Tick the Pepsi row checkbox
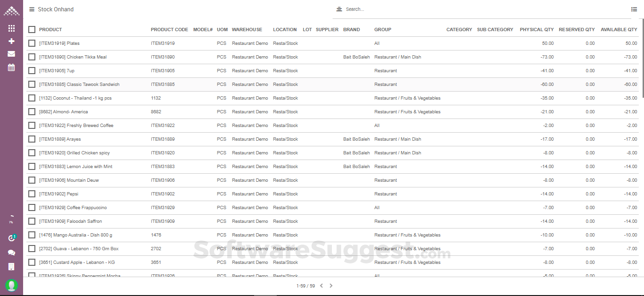The height and width of the screenshot is (296, 644). click(x=32, y=194)
